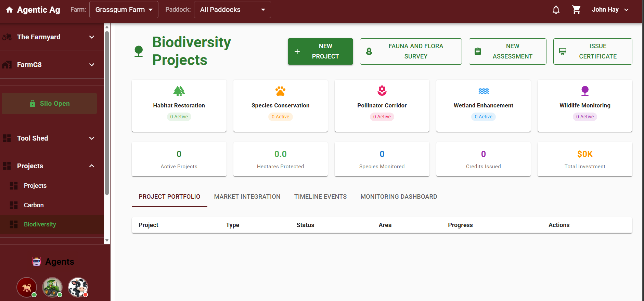This screenshot has width=644, height=301.
Task: Click the Project column header
Action: [x=148, y=225]
